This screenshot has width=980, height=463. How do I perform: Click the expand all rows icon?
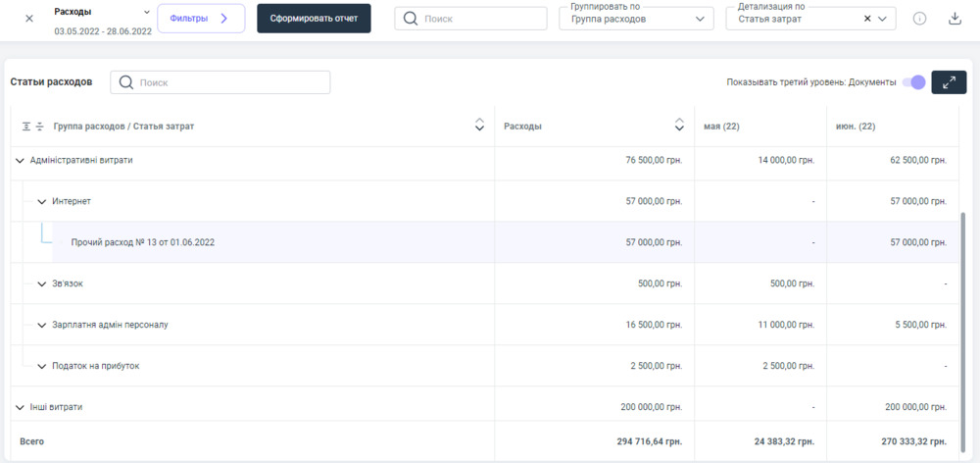pos(26,126)
